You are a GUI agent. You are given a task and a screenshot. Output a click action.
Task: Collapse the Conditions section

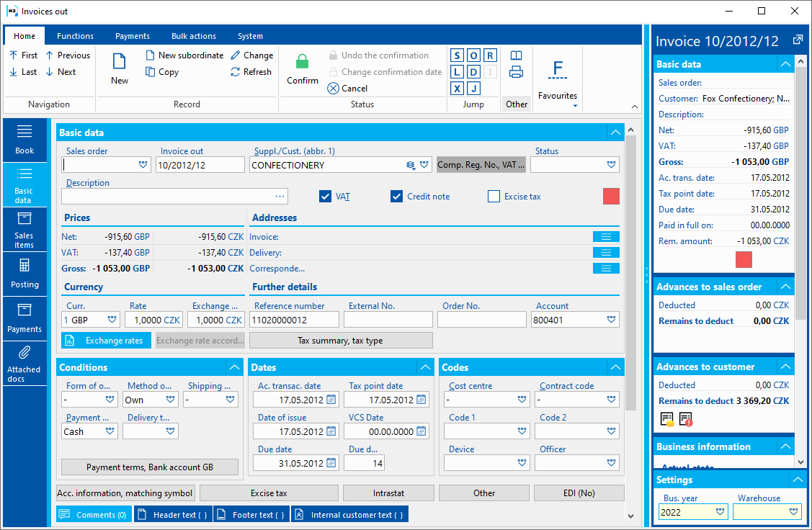[235, 367]
